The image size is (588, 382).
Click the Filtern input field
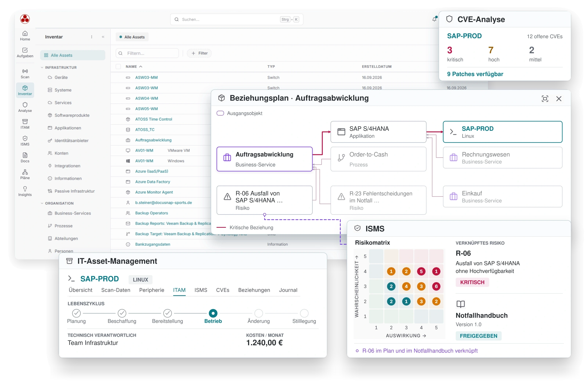[x=147, y=53]
